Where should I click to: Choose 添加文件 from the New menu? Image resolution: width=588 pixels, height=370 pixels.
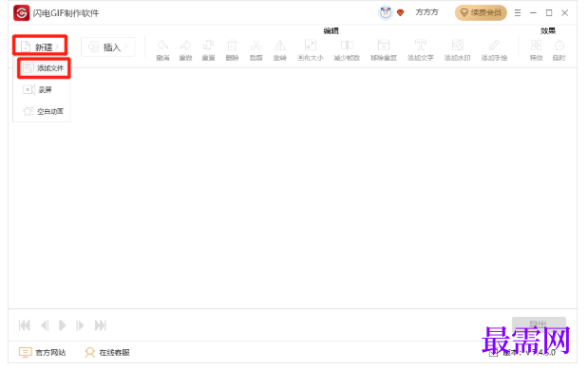pyautogui.click(x=44, y=68)
